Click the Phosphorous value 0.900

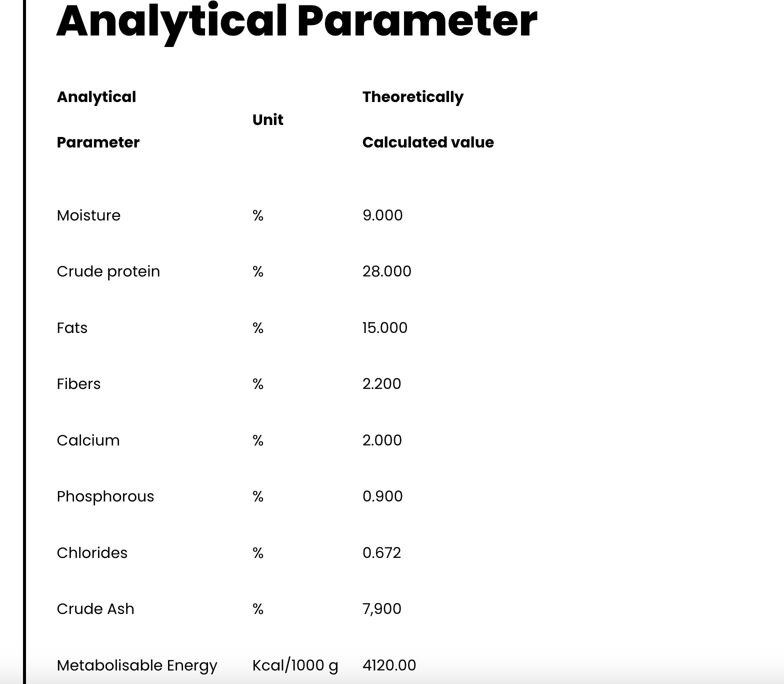(x=382, y=496)
